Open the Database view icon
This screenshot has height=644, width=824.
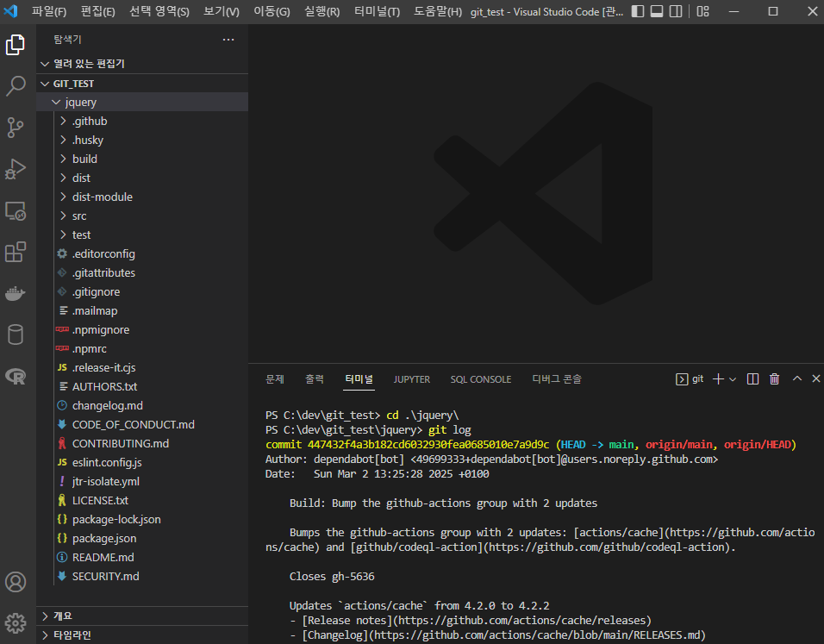[16, 335]
